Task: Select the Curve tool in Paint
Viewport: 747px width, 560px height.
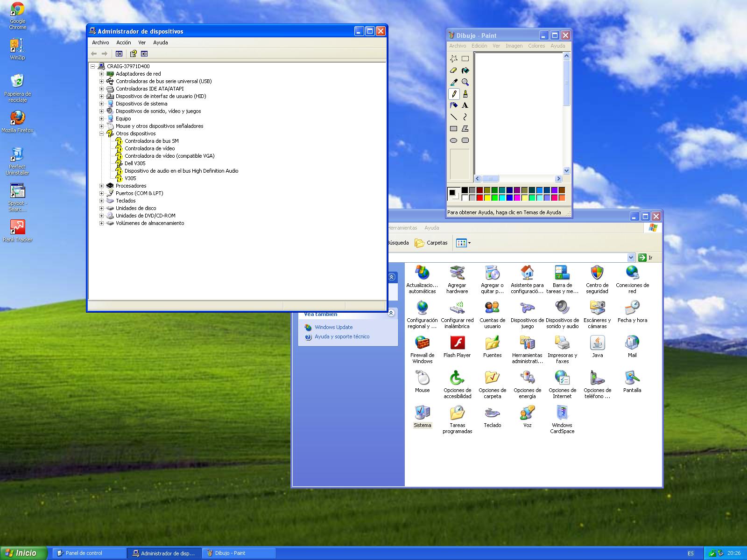Action: 465,117
